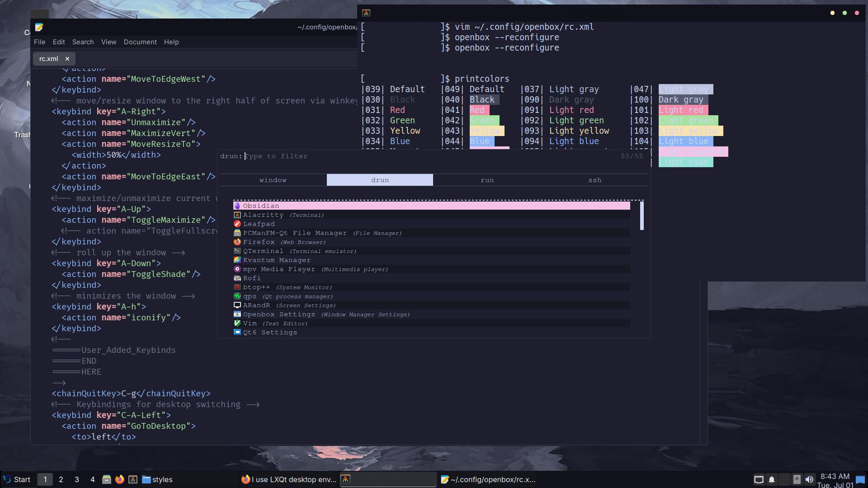Click the yellow window button on Alacritty
This screenshot has height=488, width=868.
click(x=832, y=13)
